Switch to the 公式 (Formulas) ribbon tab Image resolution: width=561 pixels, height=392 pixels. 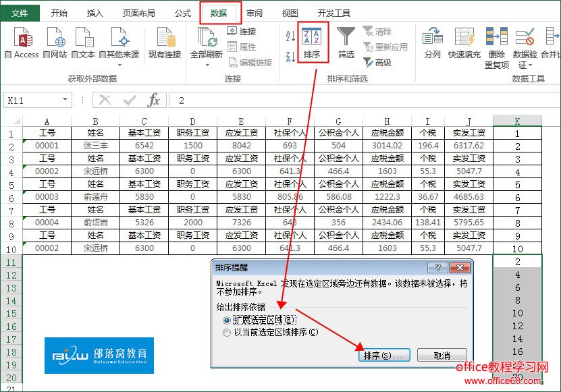click(183, 13)
